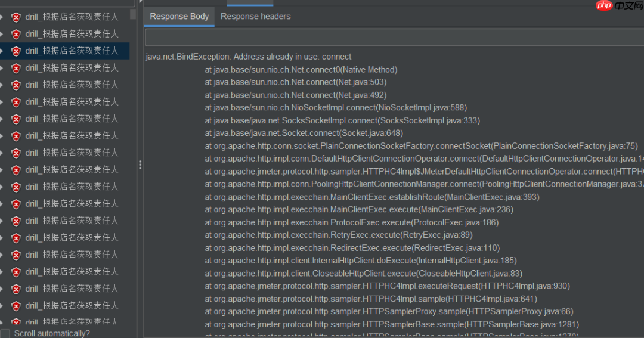Image resolution: width=644 pixels, height=338 pixels.
Task: Select the second drill_根据店名获取责任人 result label
Action: [72, 34]
